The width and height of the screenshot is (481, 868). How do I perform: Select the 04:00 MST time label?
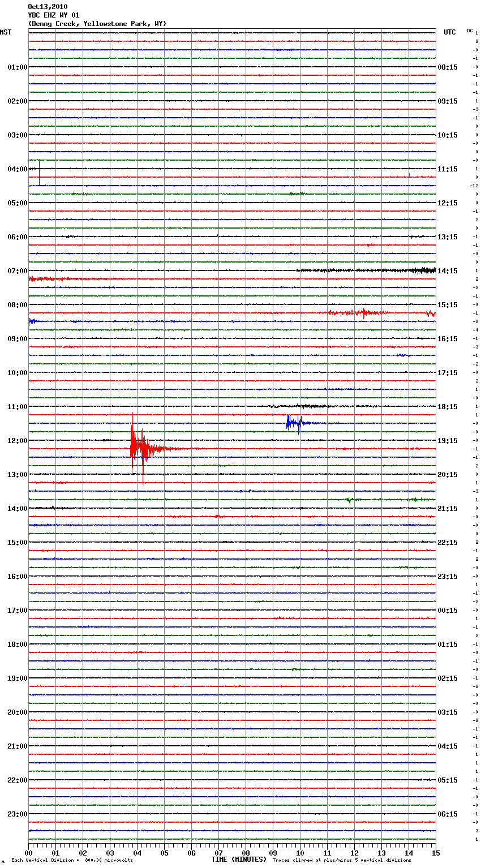tap(18, 169)
